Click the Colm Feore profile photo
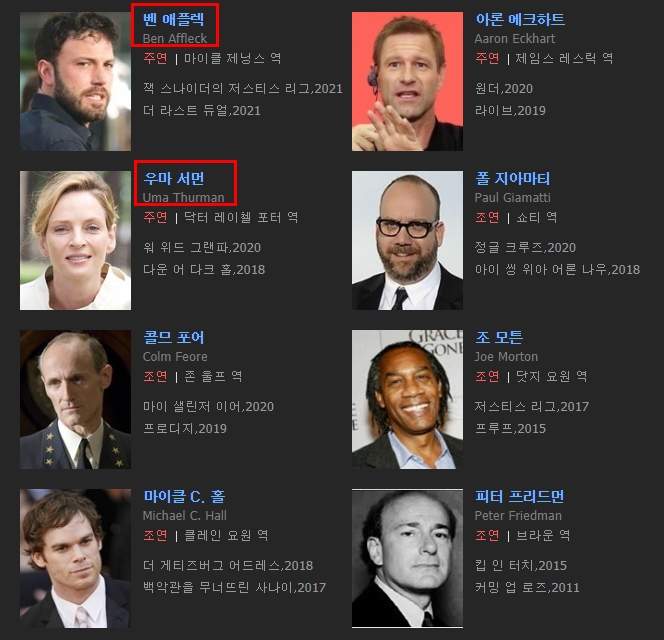The height and width of the screenshot is (640, 664). coord(75,399)
